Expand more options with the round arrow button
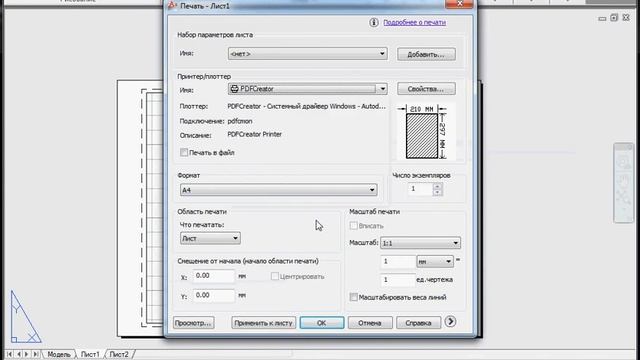 coord(450,322)
